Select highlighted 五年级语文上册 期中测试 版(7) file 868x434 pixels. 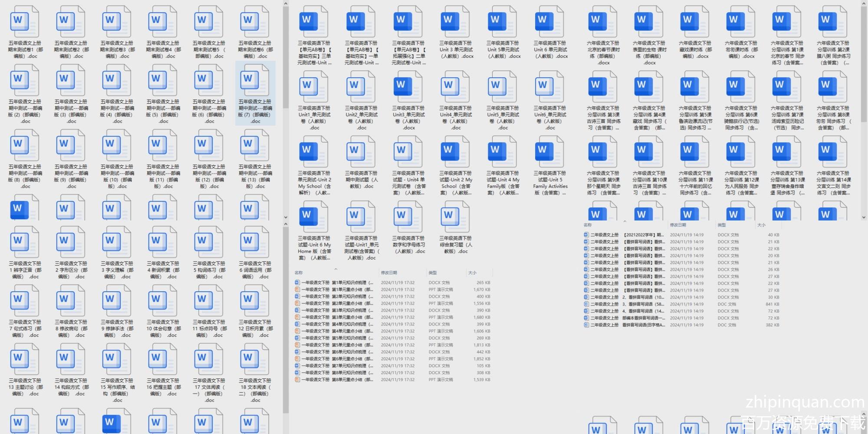pos(255,93)
